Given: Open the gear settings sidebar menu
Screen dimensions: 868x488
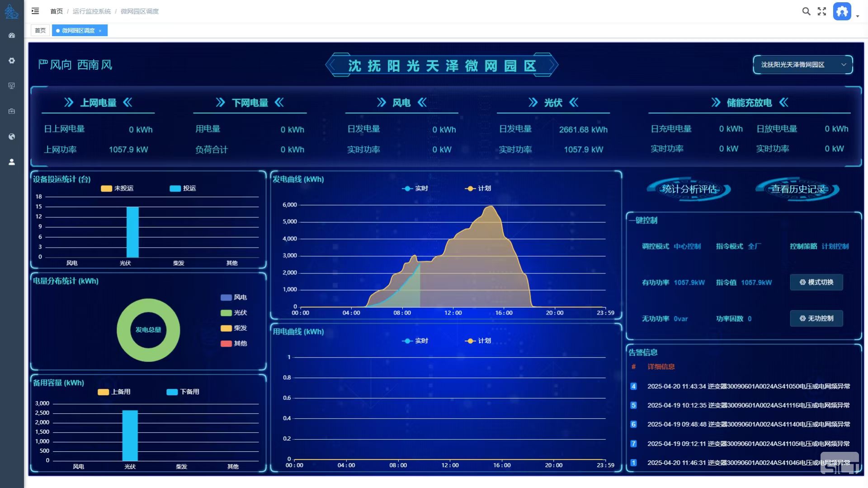Looking at the screenshot, I should click(x=12, y=61).
